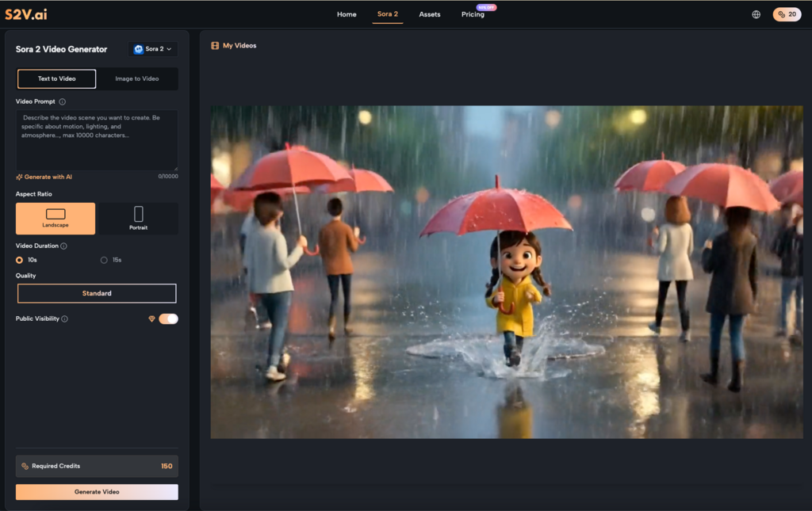Switch to the Image to Video tab
The width and height of the screenshot is (812, 511).
[137, 78]
